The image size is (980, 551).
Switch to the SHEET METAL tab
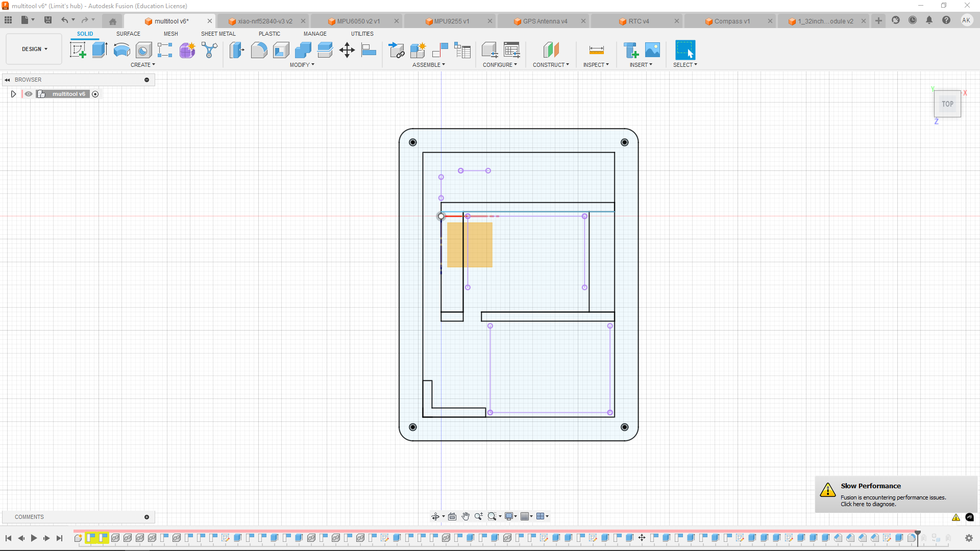click(x=218, y=34)
